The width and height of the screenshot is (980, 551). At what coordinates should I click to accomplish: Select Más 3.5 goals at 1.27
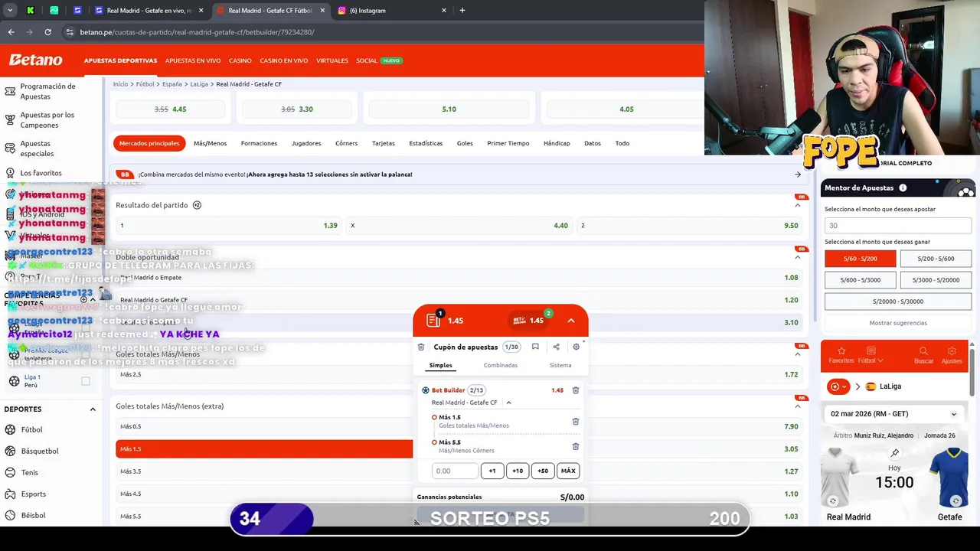[x=459, y=471]
